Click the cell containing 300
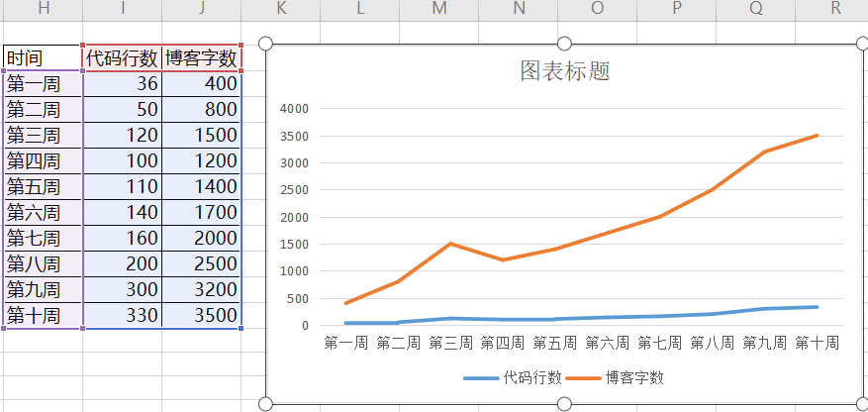Screen dimensions: 868x412 click(x=123, y=289)
